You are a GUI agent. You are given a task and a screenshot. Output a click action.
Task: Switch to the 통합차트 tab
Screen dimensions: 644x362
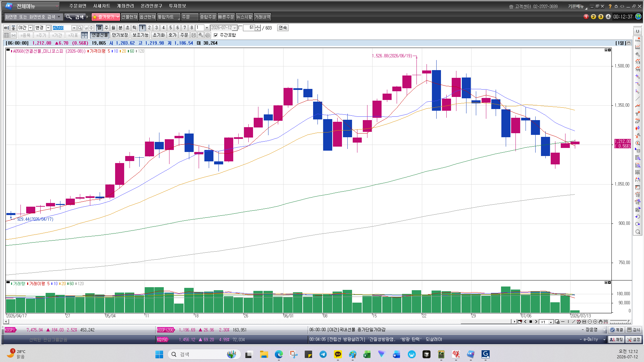pos(168,17)
